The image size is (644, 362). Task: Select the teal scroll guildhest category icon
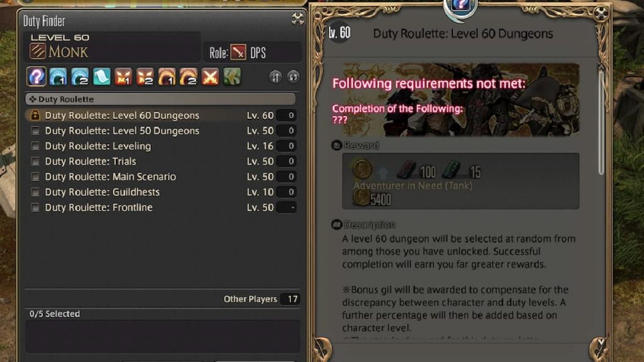[101, 77]
